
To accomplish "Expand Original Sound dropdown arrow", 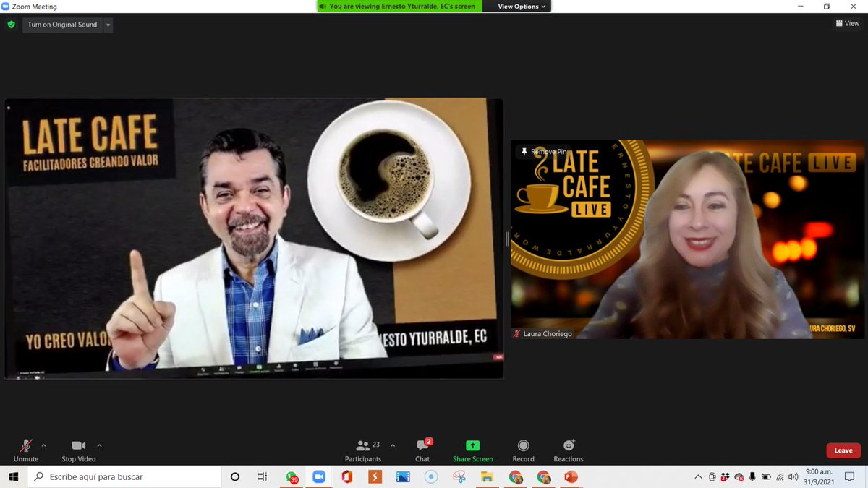I will (x=109, y=25).
